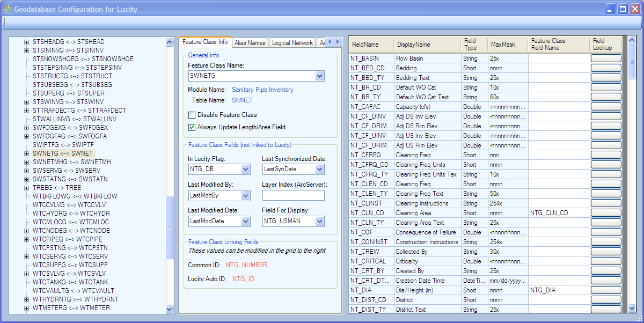This screenshot has width=644, height=323.
Task: Select STWALLINVG <--> STWALLINV tree item
Action: pos(75,119)
